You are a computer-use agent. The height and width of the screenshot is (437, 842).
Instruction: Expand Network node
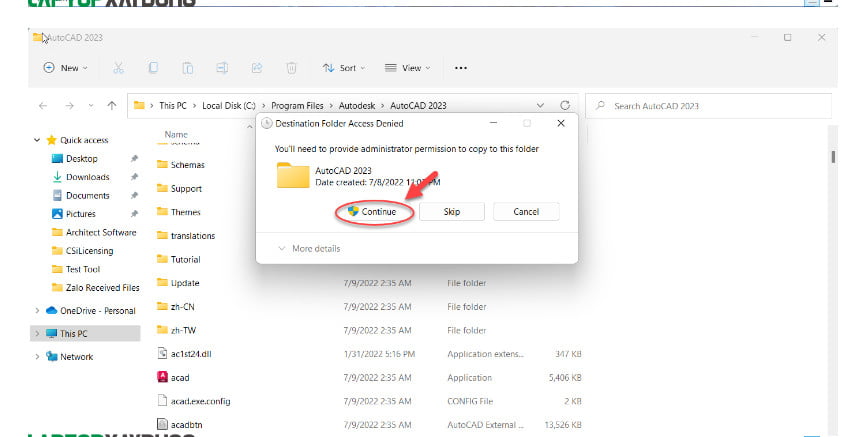(x=37, y=356)
